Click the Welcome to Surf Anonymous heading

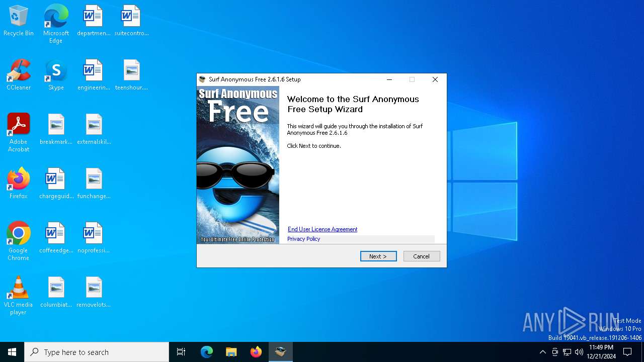(353, 104)
